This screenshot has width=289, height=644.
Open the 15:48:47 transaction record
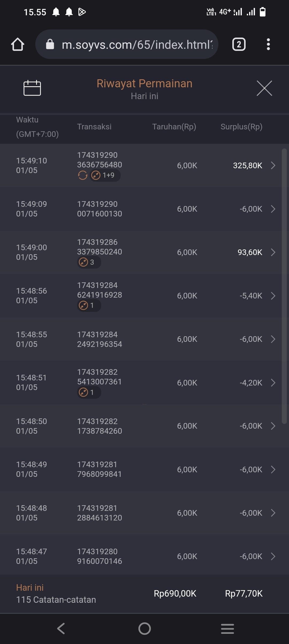pyautogui.click(x=32, y=556)
